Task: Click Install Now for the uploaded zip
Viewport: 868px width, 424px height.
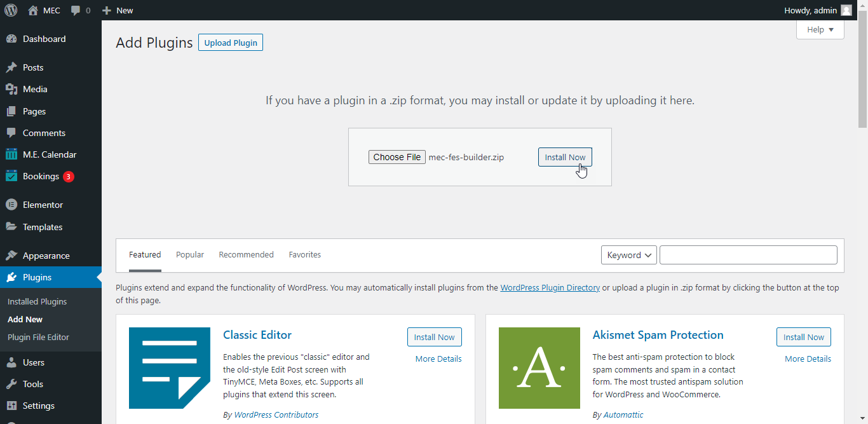Action: (565, 157)
